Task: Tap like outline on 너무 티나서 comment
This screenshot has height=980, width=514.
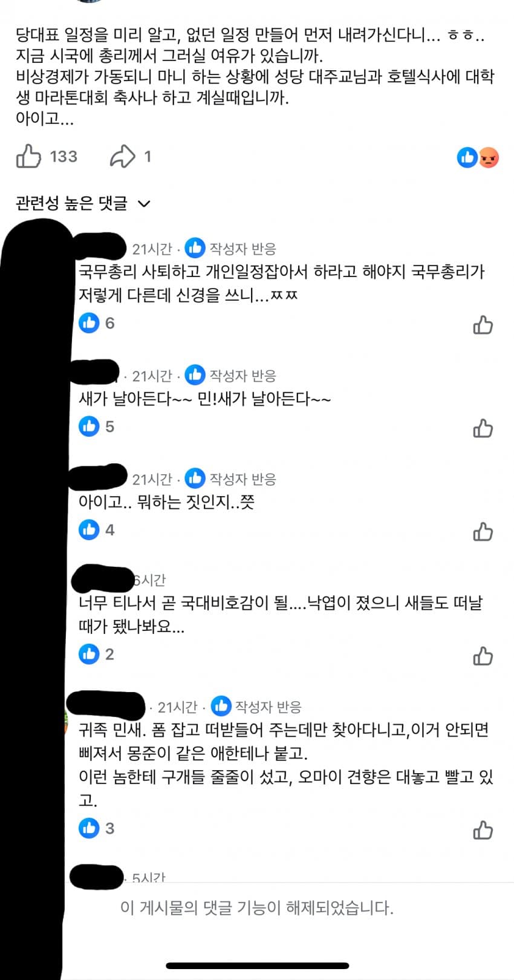Action: click(483, 656)
